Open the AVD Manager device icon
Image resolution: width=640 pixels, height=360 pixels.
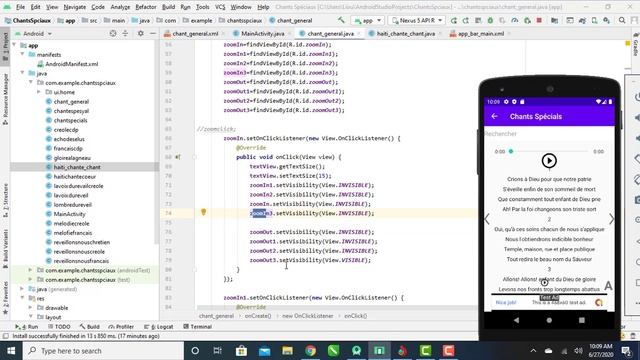pyautogui.click(x=595, y=20)
